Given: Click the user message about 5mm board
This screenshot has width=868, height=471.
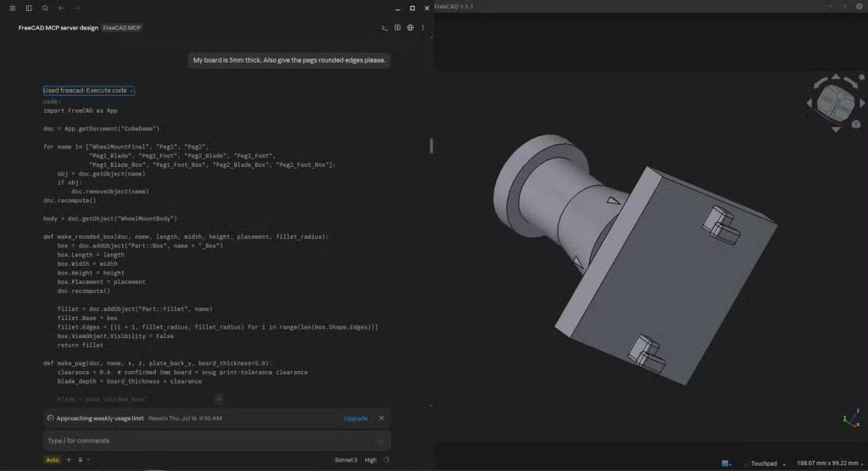Looking at the screenshot, I should pyautogui.click(x=289, y=60).
